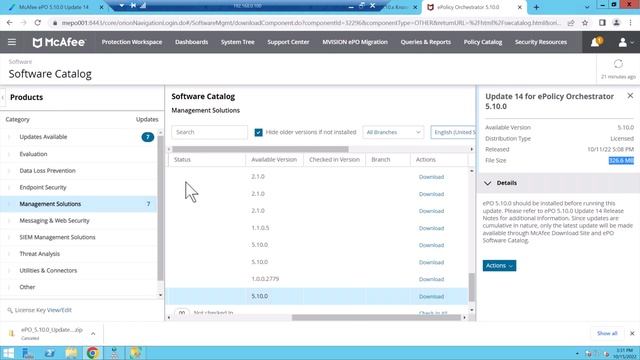Download the version 1.0.0.2779 item
The width and height of the screenshot is (640, 360).
(x=431, y=279)
